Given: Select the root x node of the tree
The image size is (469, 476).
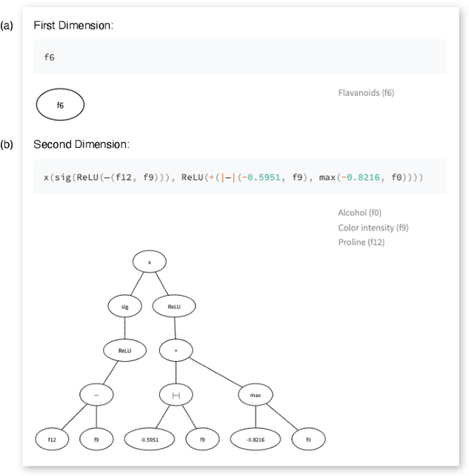Looking at the screenshot, I should click(x=149, y=261).
